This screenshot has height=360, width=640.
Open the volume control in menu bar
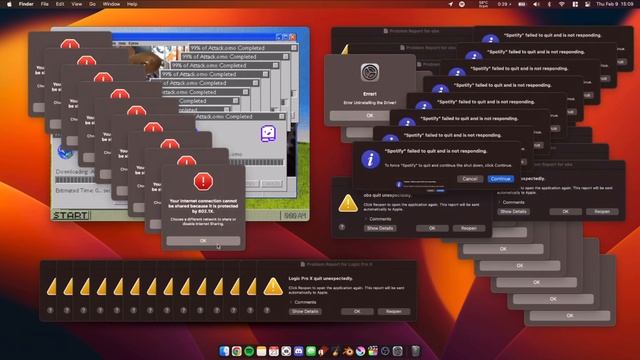coord(536,4)
